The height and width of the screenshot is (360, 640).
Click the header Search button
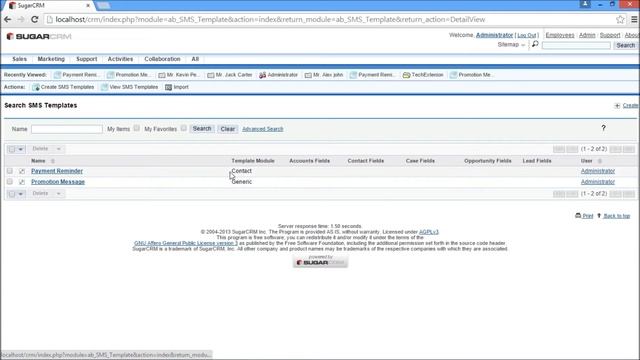(x=625, y=45)
